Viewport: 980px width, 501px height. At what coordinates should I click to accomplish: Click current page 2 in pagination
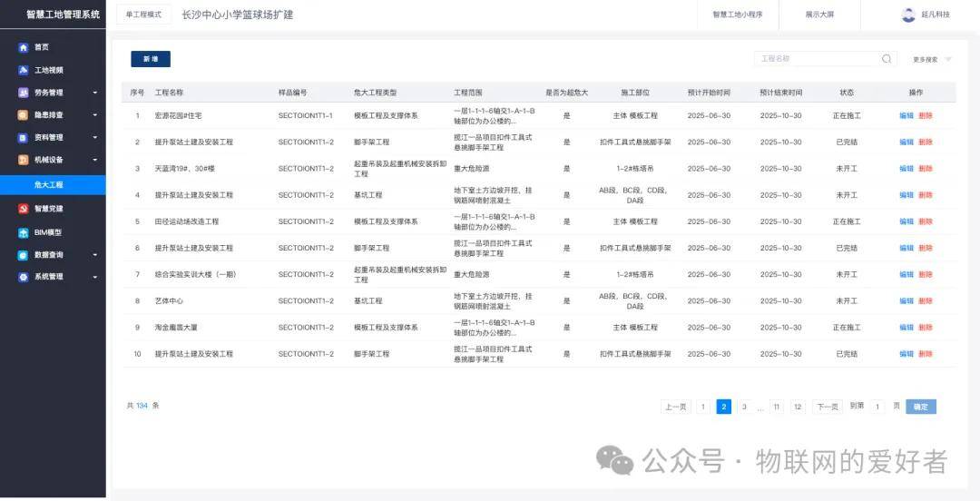click(x=724, y=407)
